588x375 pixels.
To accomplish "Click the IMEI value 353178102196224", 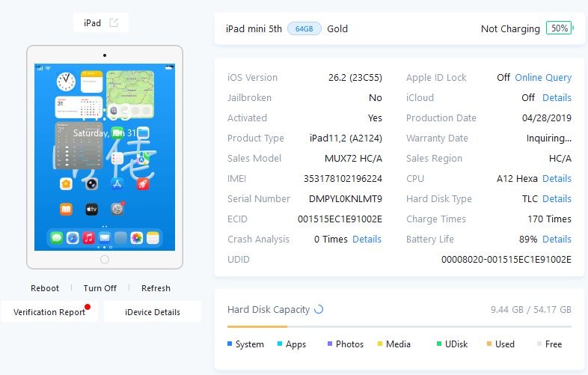I will pyautogui.click(x=343, y=179).
